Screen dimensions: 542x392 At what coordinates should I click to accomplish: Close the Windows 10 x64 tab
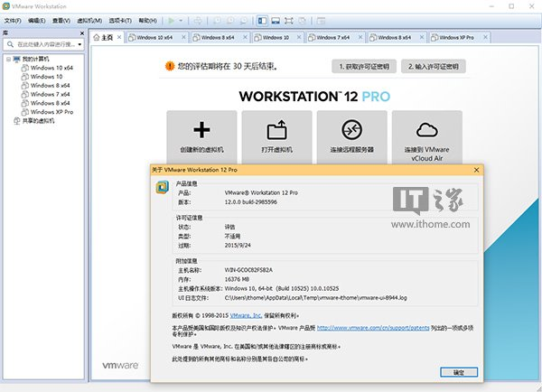pos(183,37)
